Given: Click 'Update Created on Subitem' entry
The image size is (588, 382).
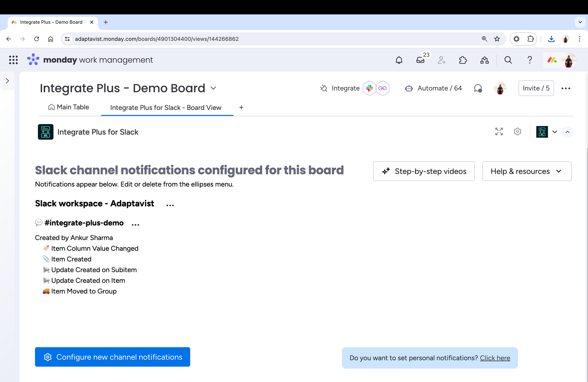Looking at the screenshot, I should [x=94, y=270].
